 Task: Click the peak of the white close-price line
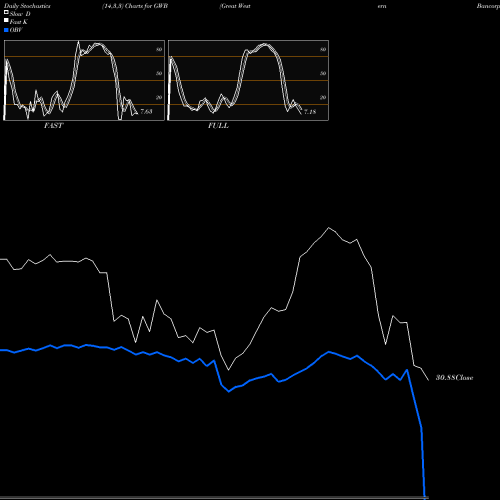[329, 228]
